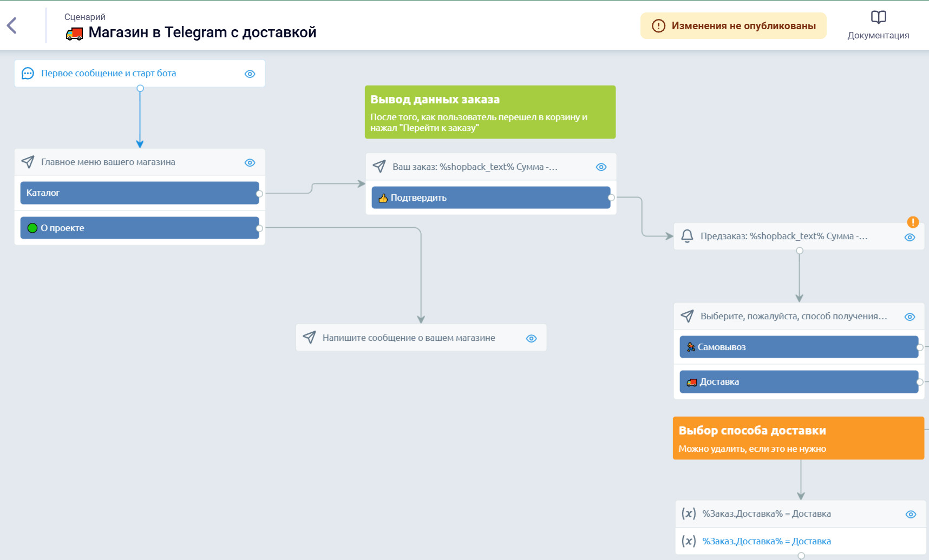Click the paper plane icon on the Ваш заказ block
Screen dimensions: 929x560
[379, 167]
